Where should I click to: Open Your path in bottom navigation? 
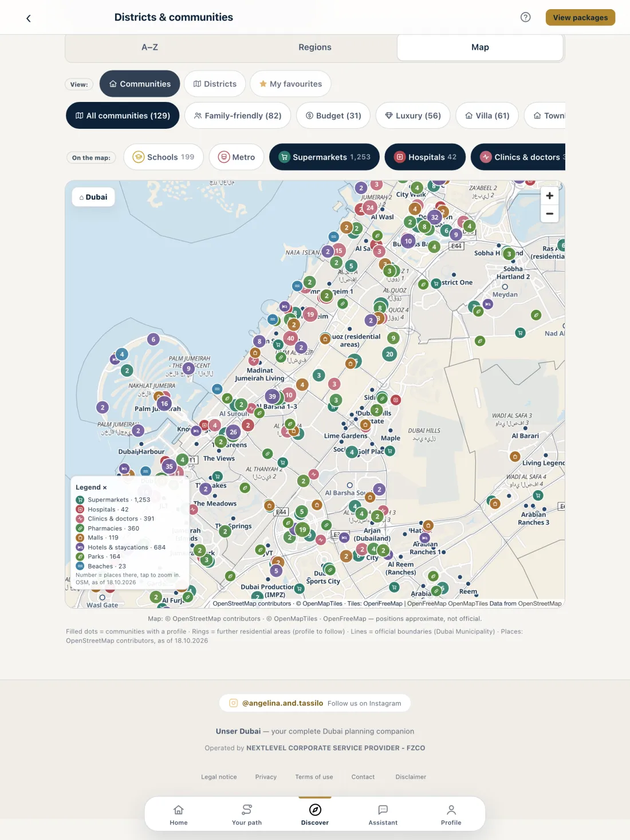click(247, 814)
